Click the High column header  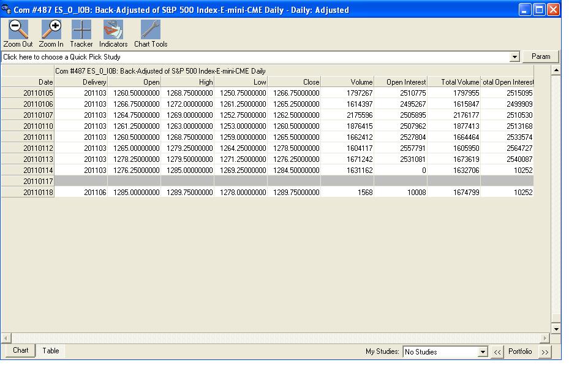pyautogui.click(x=187, y=82)
